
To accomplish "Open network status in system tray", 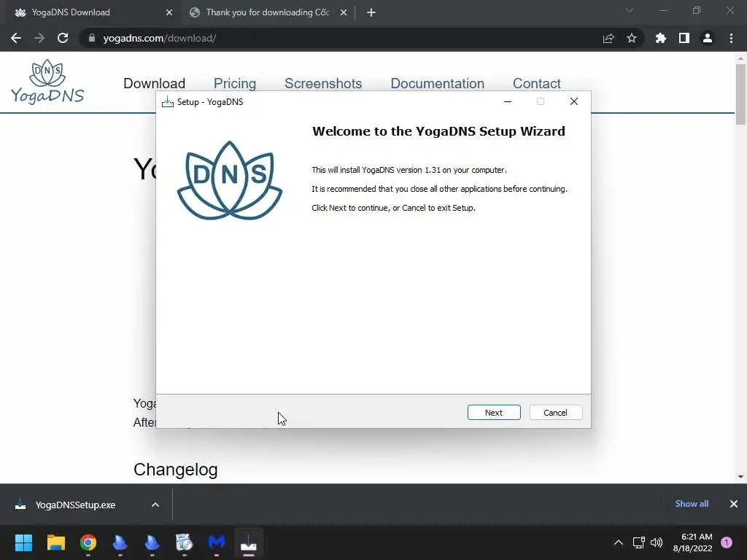I will click(638, 542).
